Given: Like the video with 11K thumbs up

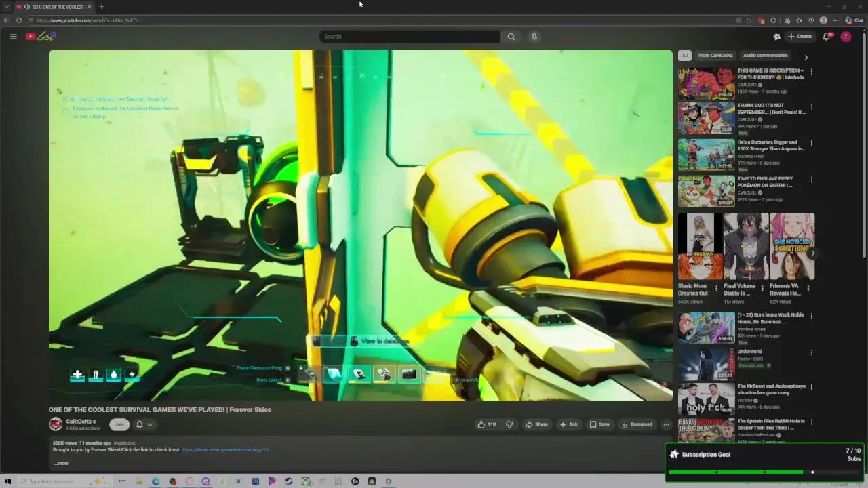Looking at the screenshot, I should (487, 424).
